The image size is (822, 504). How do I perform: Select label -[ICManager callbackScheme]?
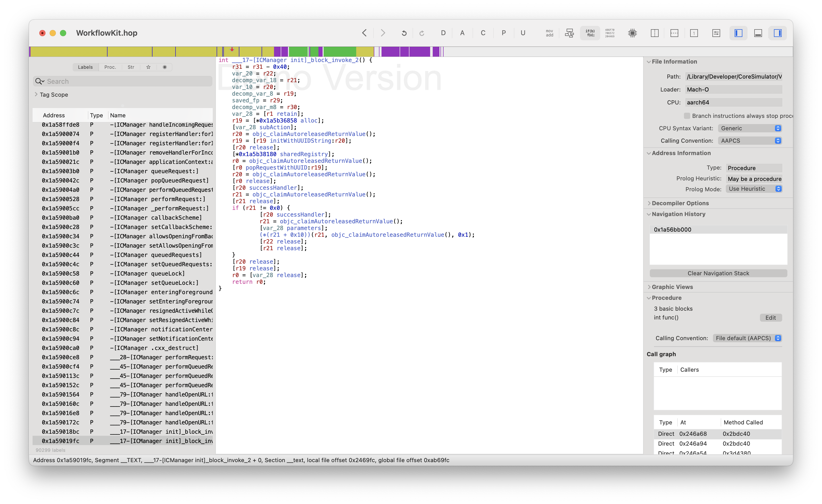(x=123, y=217)
